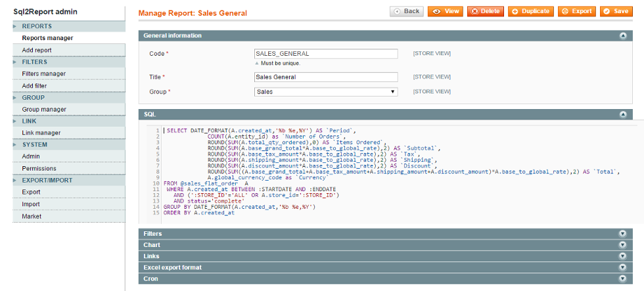Click the check icon on Save button
The width and height of the screenshot is (644, 291).
607,11
